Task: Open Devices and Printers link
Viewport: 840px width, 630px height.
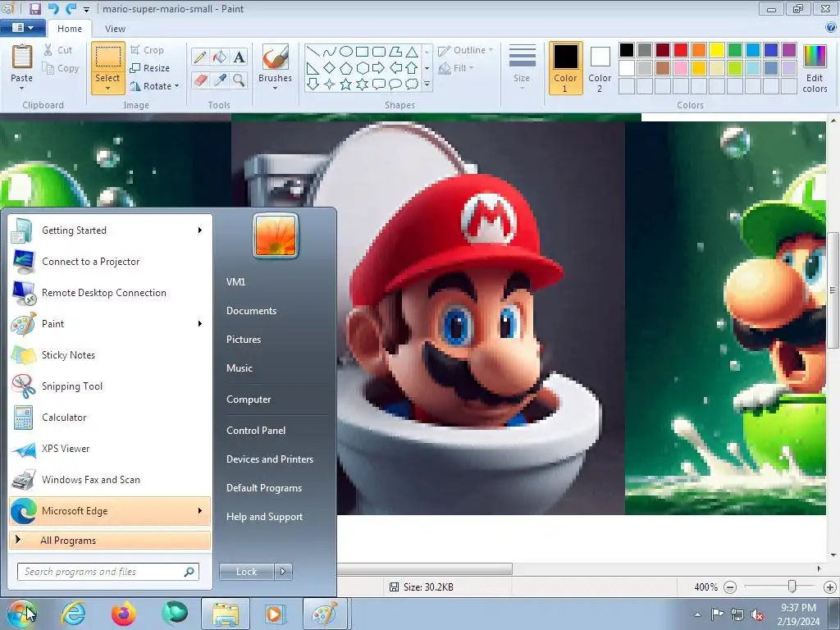Action: [270, 459]
